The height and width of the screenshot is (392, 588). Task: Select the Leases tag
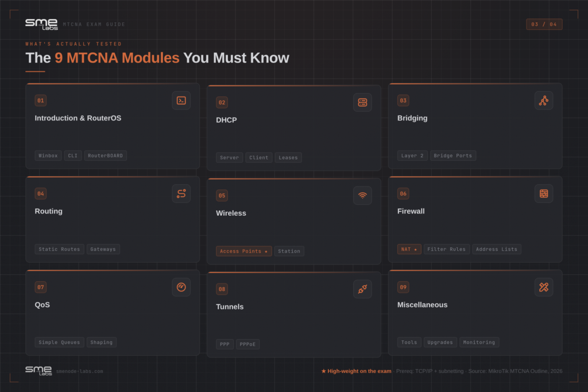pyautogui.click(x=288, y=157)
